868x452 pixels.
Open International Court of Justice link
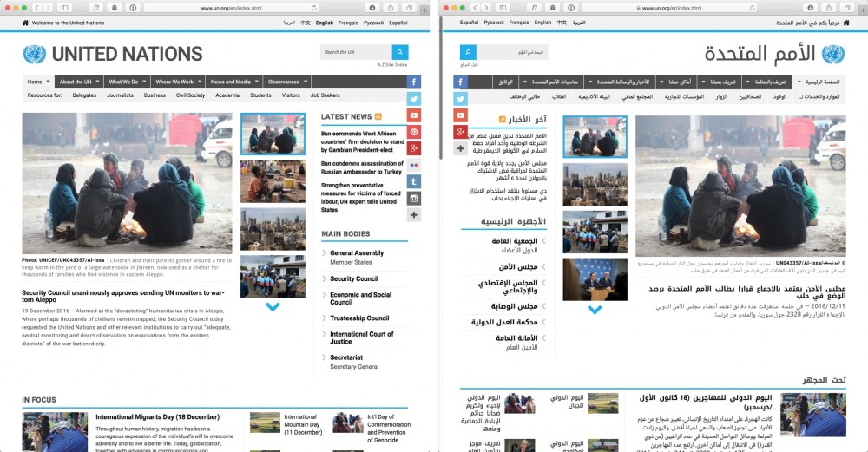[361, 338]
